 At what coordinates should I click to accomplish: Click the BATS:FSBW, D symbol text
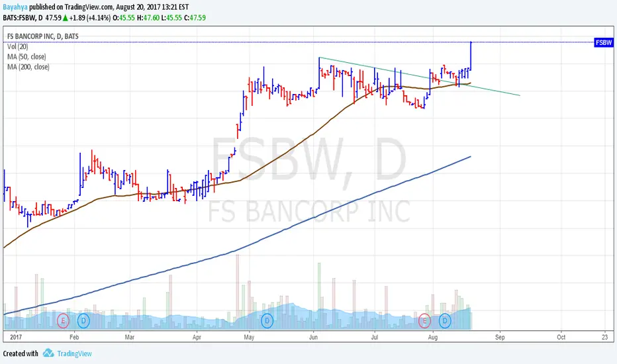tap(23, 18)
